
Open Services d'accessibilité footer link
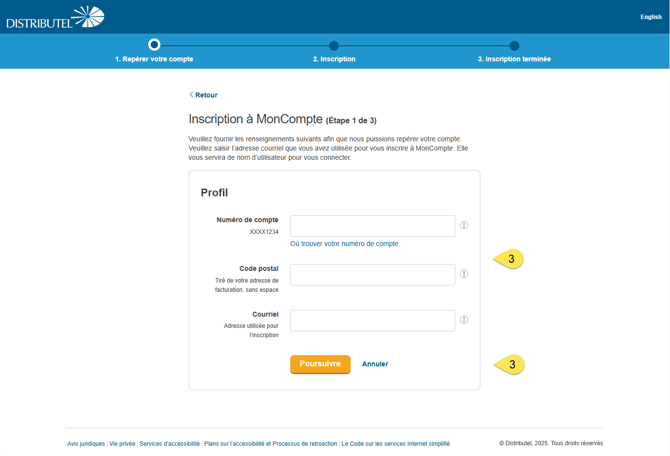pyautogui.click(x=169, y=443)
